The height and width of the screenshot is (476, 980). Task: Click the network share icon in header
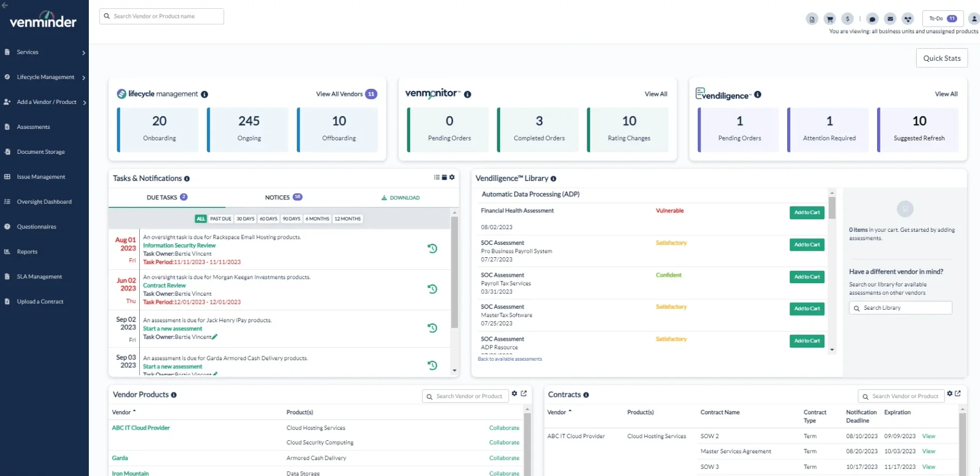(x=908, y=19)
